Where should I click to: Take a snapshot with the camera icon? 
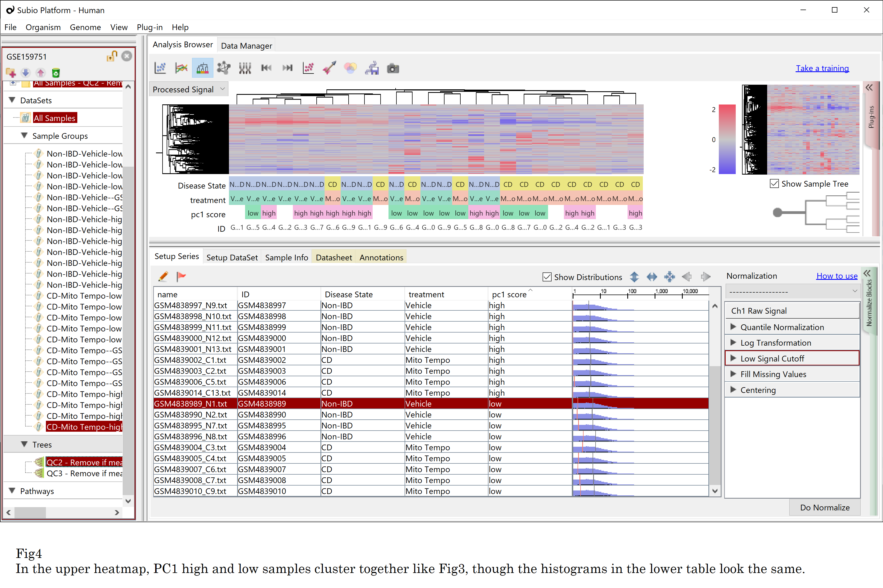393,68
